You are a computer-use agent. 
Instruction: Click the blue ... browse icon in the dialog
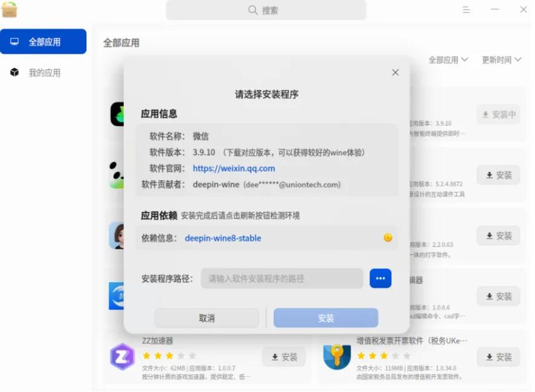tap(380, 278)
